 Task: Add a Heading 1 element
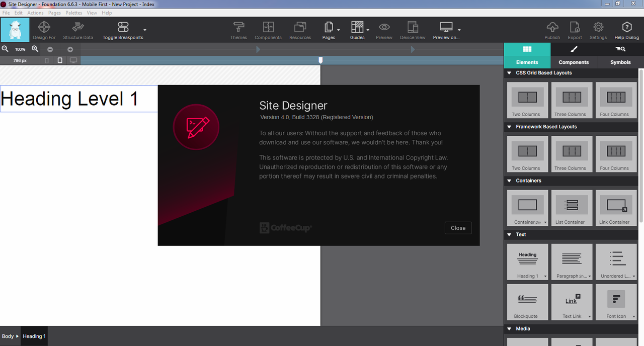click(527, 262)
